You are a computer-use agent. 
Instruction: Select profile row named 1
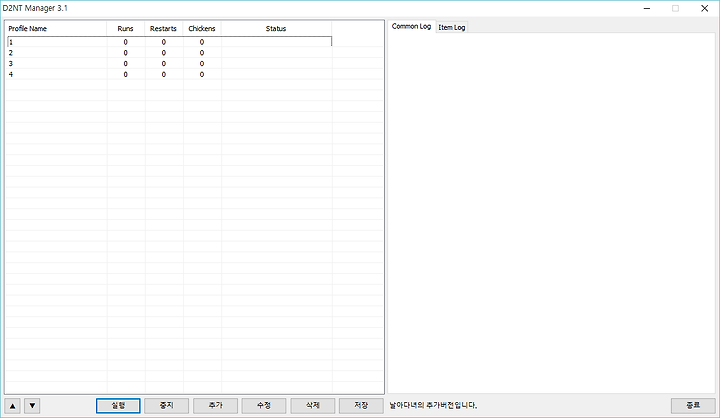tap(169, 42)
